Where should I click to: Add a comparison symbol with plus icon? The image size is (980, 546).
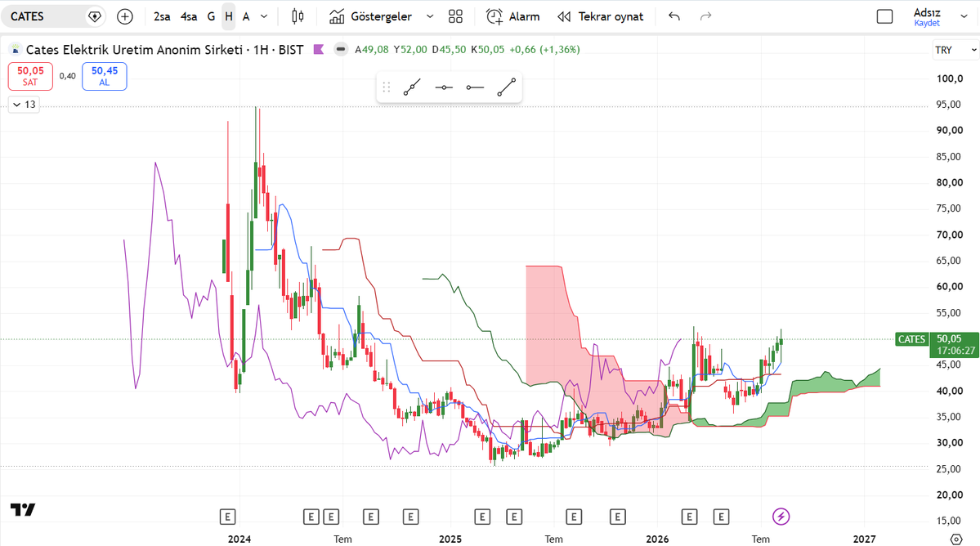coord(125,17)
